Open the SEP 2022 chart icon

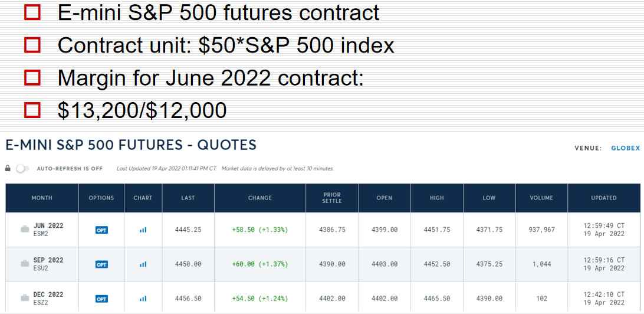pos(143,264)
